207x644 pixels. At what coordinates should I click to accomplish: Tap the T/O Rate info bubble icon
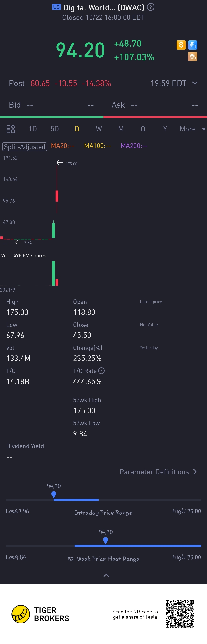coord(101,371)
